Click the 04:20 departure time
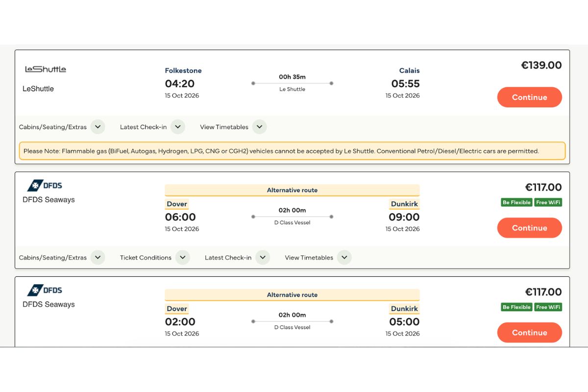This screenshot has width=588, height=392. [180, 84]
